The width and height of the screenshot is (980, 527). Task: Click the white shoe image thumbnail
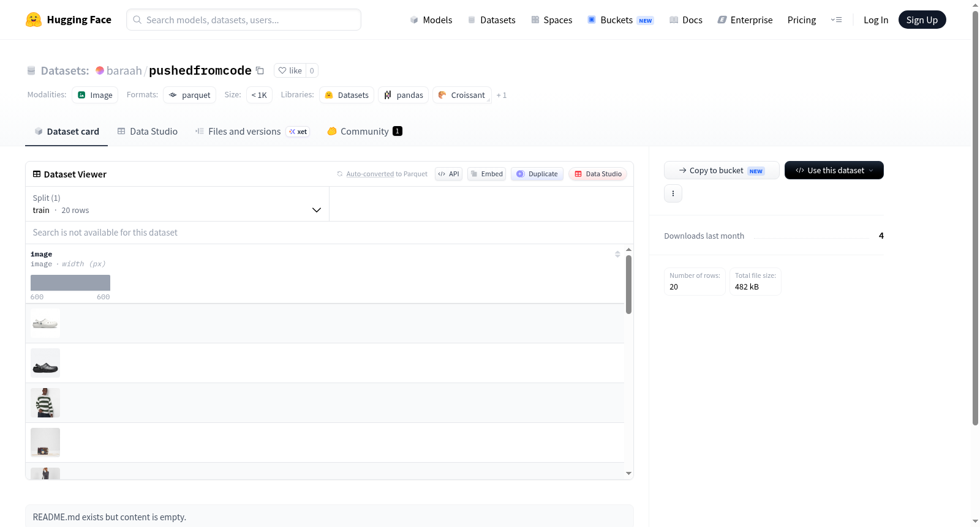(45, 323)
